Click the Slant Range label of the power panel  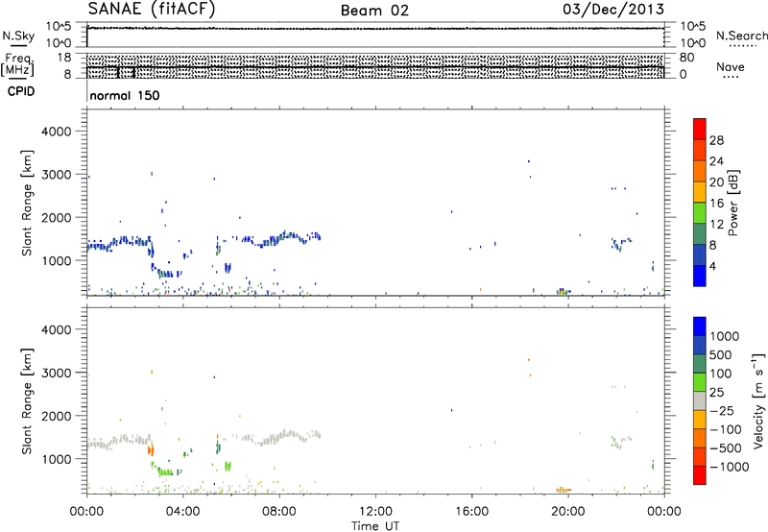pos(27,203)
